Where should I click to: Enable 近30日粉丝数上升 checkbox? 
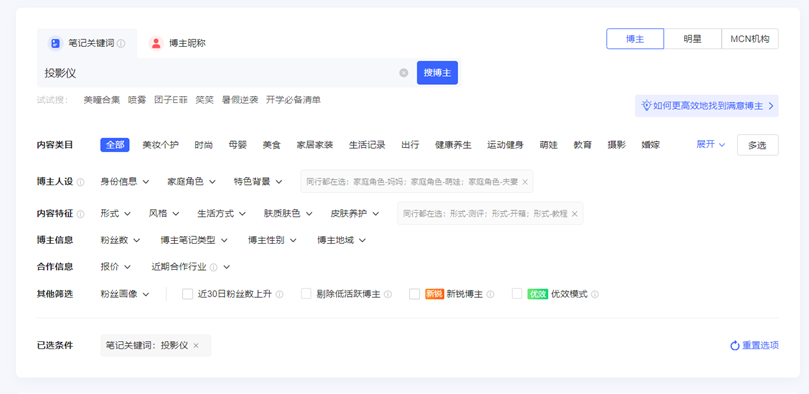(x=187, y=294)
